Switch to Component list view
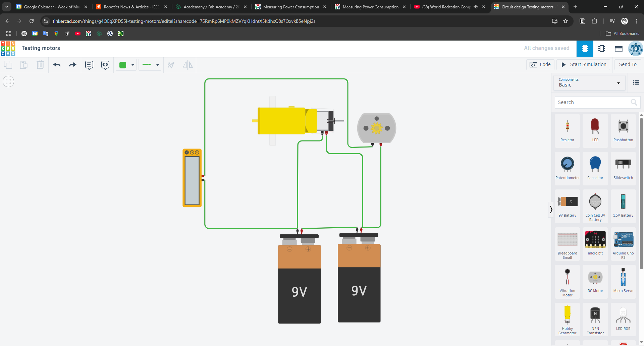Viewport: 644px width, 346px height. [619, 49]
